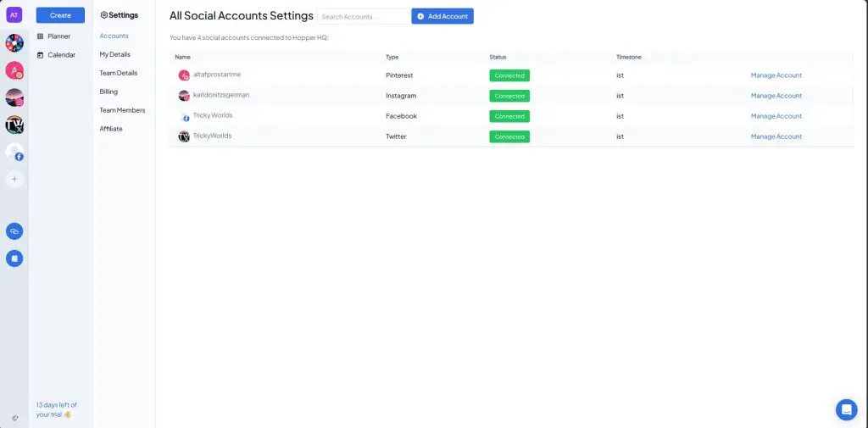
Task: Click the Twitter type cell
Action: (x=397, y=136)
